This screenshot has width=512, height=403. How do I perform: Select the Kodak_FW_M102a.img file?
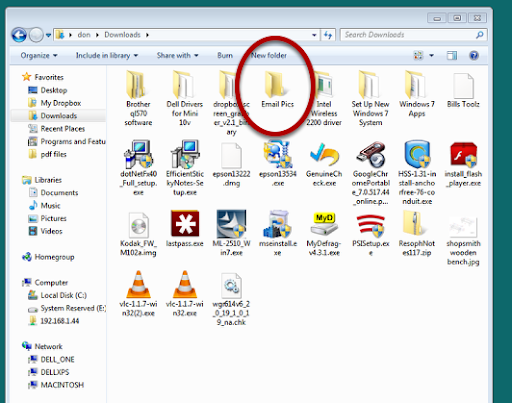[138, 234]
